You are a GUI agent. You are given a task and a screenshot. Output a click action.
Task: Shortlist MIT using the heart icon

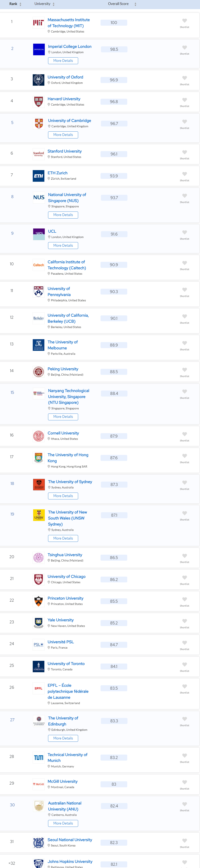coord(184,21)
